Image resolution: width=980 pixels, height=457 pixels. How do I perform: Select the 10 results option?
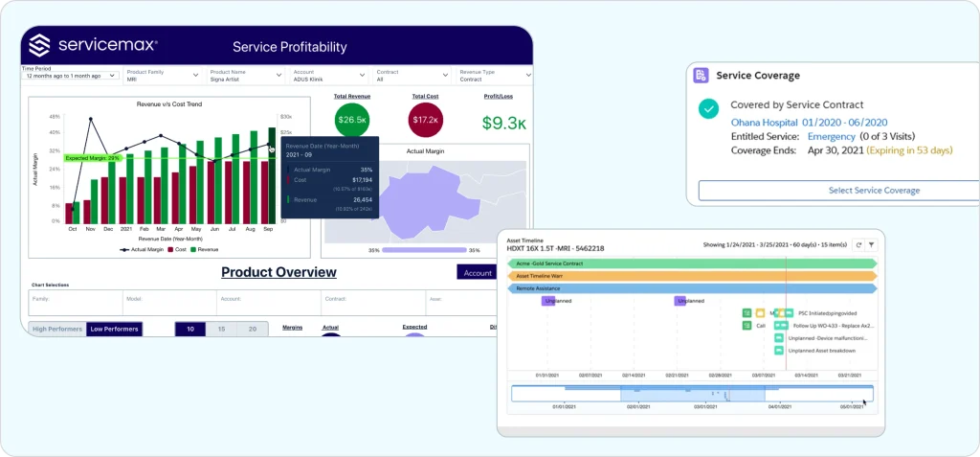coord(190,330)
